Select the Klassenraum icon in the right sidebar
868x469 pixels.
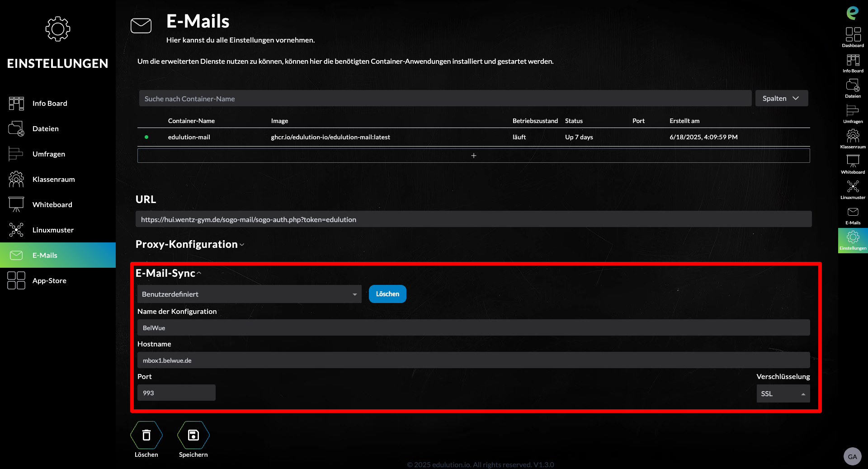[853, 136]
